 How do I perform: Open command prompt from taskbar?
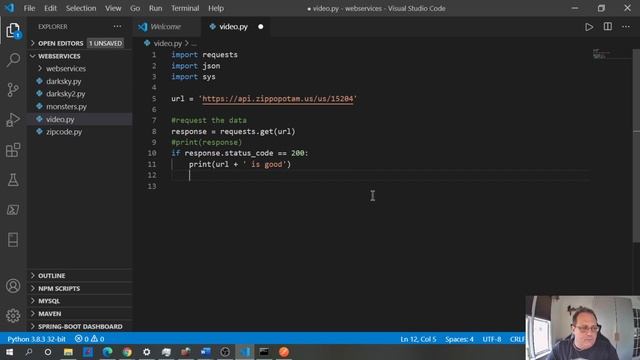coord(264,352)
